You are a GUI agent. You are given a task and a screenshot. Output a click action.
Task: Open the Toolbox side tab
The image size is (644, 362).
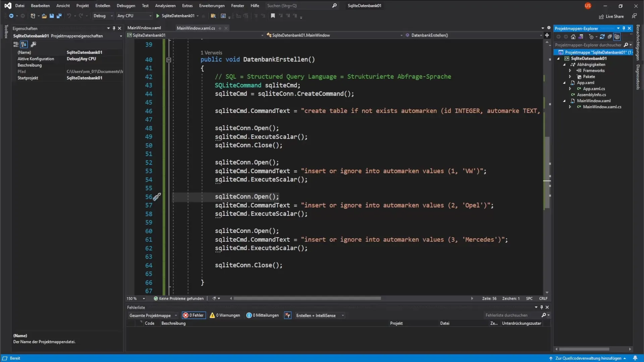pos(6,32)
